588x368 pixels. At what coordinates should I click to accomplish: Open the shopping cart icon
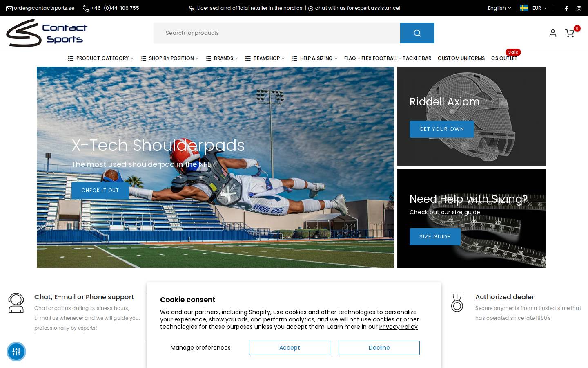pos(570,33)
